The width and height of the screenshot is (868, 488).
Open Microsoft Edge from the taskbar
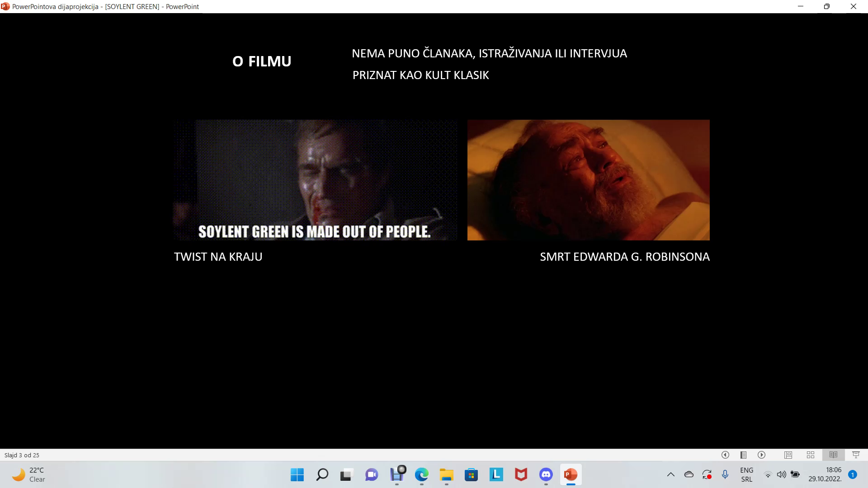[x=422, y=475]
